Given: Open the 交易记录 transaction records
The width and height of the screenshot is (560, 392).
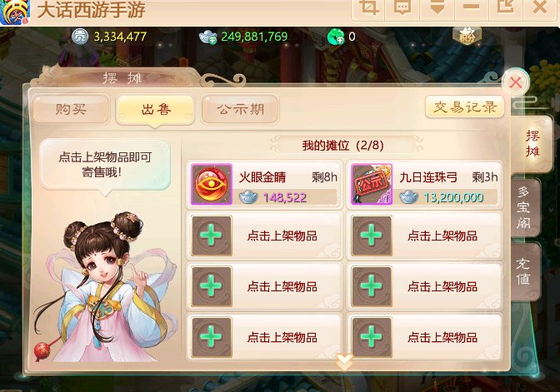Looking at the screenshot, I should click(x=465, y=107).
